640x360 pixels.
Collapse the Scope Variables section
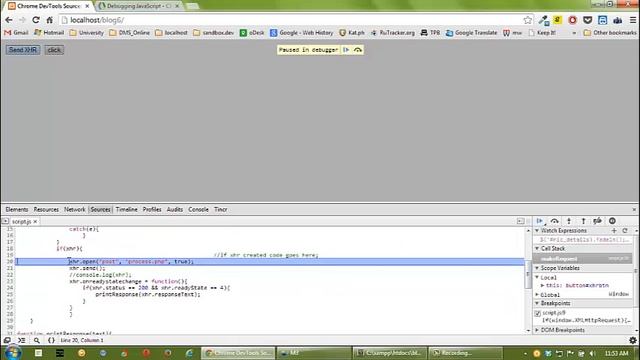pyautogui.click(x=537, y=268)
